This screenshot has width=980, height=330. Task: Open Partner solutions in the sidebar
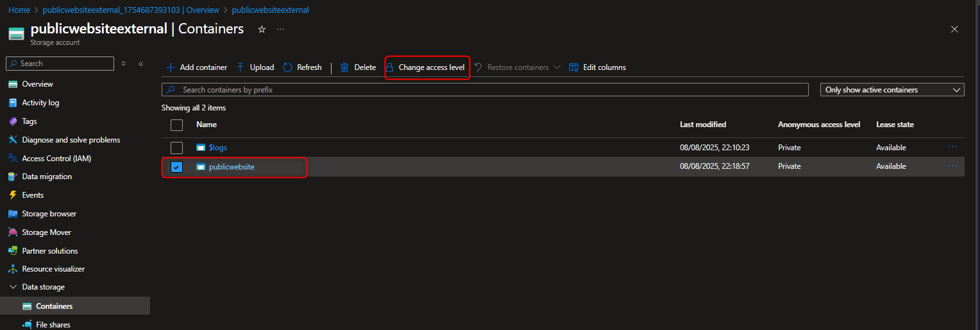click(50, 251)
